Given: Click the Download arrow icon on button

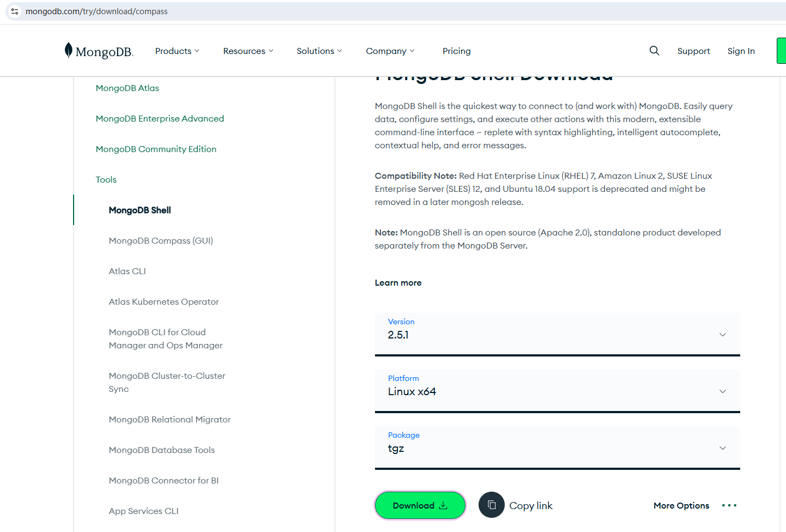Looking at the screenshot, I should (x=443, y=505).
